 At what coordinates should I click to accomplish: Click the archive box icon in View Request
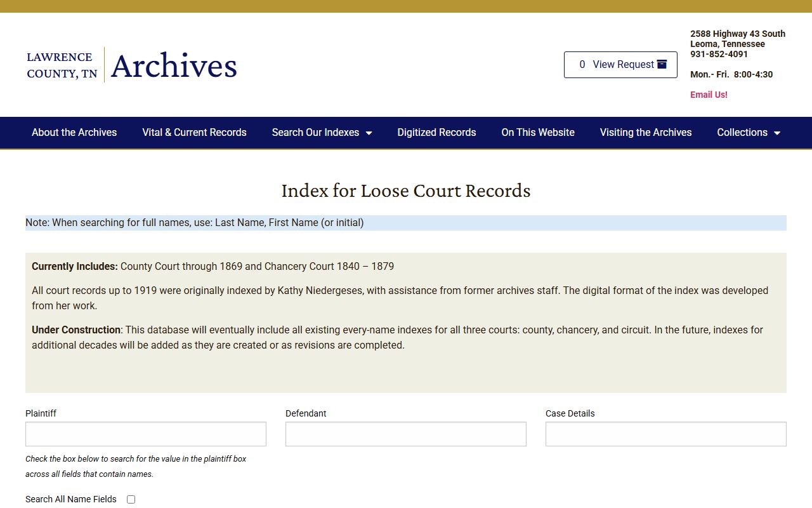[x=662, y=64]
